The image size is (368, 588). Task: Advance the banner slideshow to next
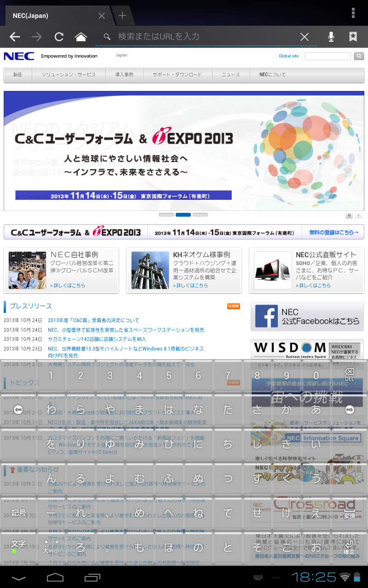[x=359, y=215]
